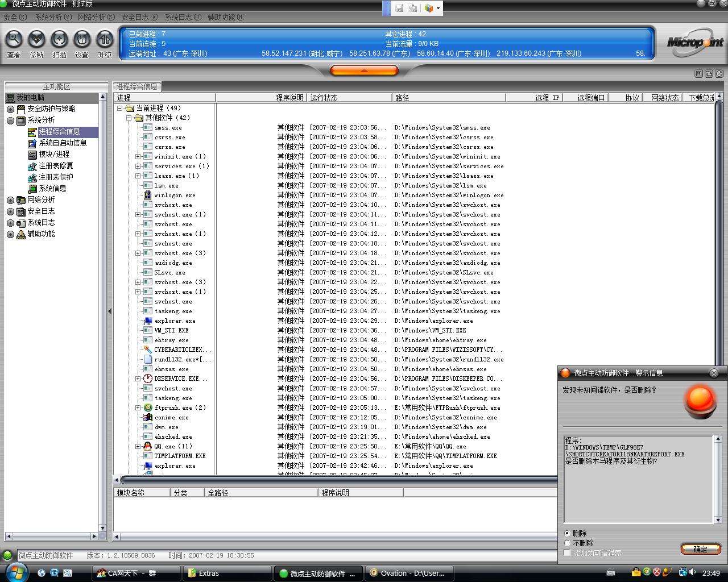Click the red alarm light in warning dialog
728x582 pixels.
700,401
